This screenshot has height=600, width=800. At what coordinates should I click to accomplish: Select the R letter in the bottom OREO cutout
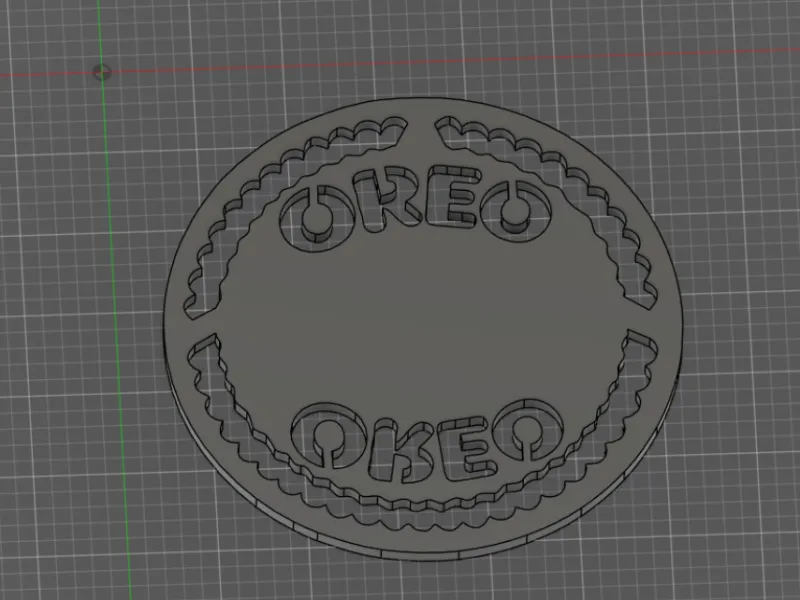[399, 452]
